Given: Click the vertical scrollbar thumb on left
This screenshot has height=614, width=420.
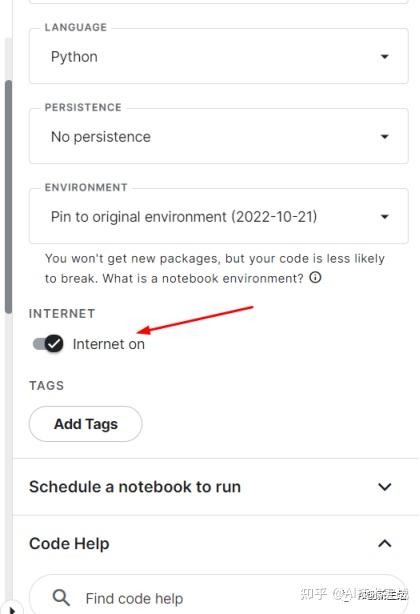Looking at the screenshot, I should tap(8, 197).
